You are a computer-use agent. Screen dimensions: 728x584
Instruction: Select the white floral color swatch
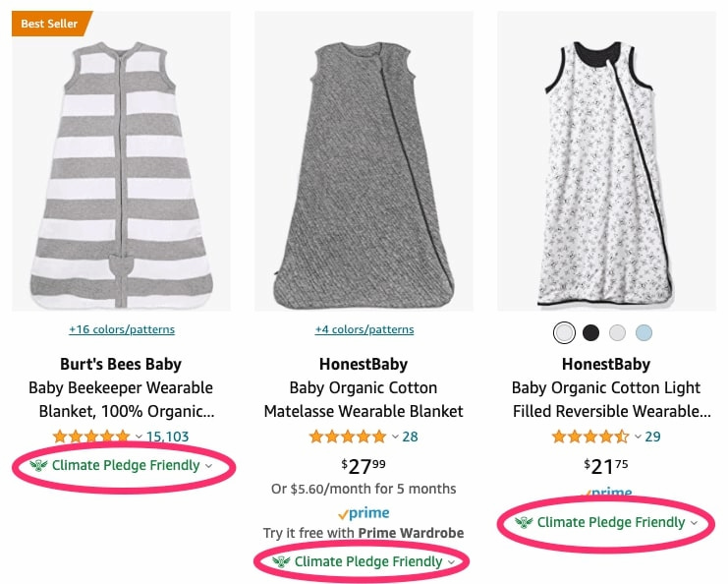coord(564,332)
